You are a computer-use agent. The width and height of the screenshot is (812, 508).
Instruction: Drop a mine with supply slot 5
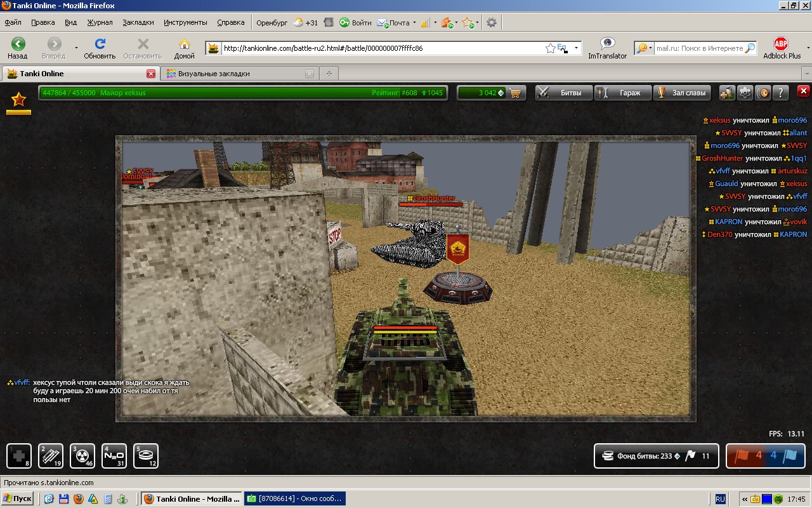[x=146, y=456]
